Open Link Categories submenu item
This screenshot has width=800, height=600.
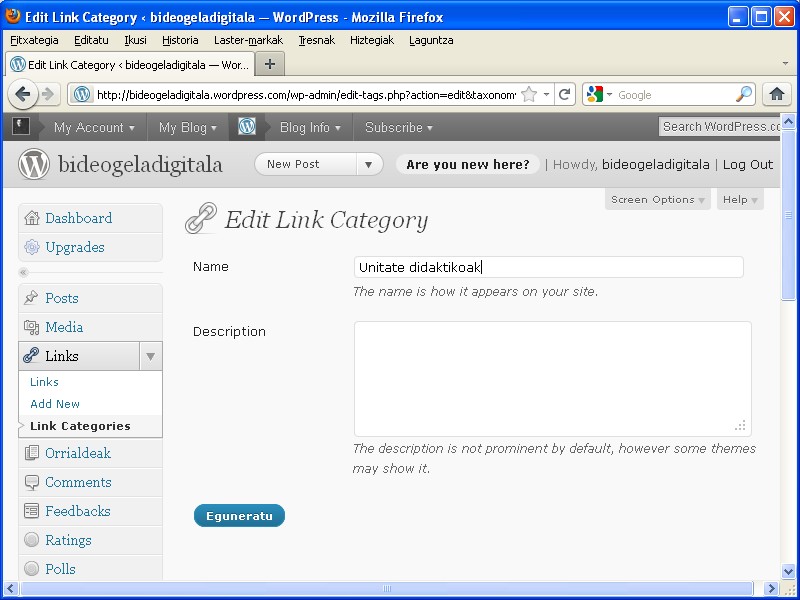(80, 426)
